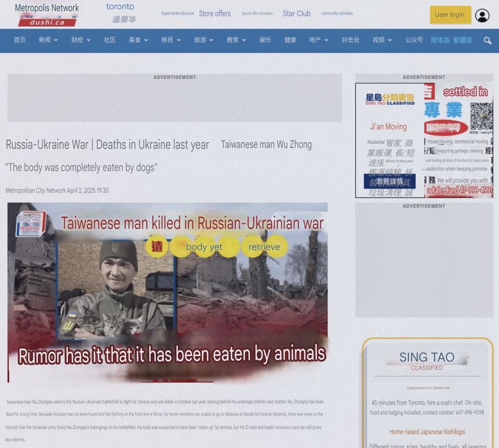This screenshot has height=448, width=499.
Task: Open the user profile avatar icon
Action: [482, 15]
